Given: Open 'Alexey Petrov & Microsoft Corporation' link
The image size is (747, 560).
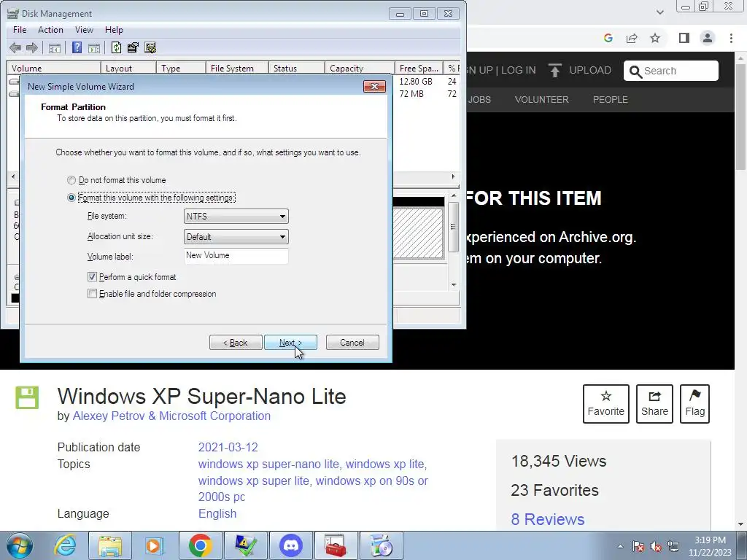Looking at the screenshot, I should coord(171,416).
